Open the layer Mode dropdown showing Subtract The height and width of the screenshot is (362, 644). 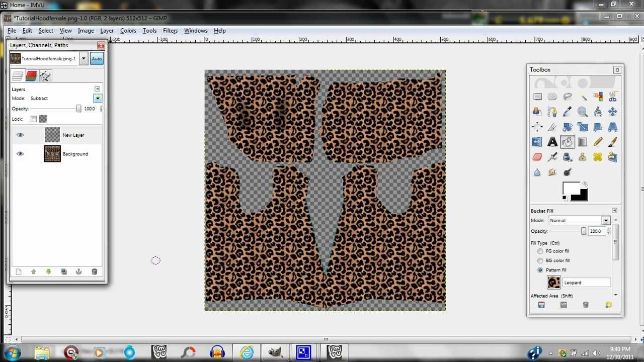(98, 99)
